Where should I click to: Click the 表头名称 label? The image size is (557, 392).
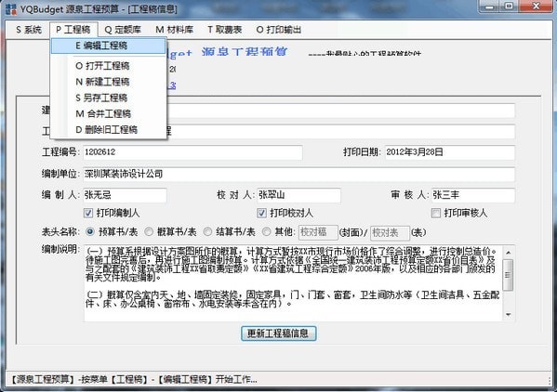tap(60, 232)
